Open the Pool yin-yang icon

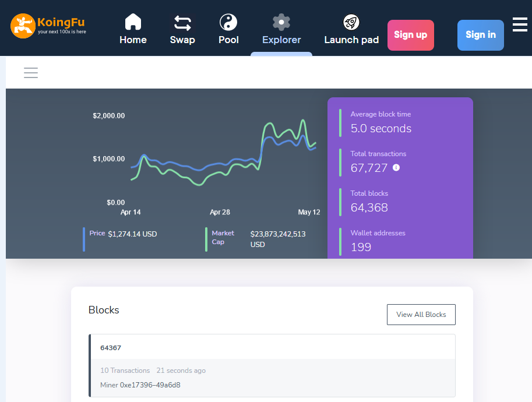pyautogui.click(x=228, y=22)
